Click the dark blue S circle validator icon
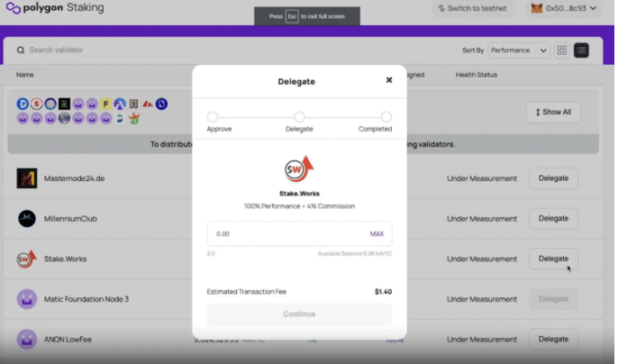This screenshot has width=618, height=364. [161, 104]
